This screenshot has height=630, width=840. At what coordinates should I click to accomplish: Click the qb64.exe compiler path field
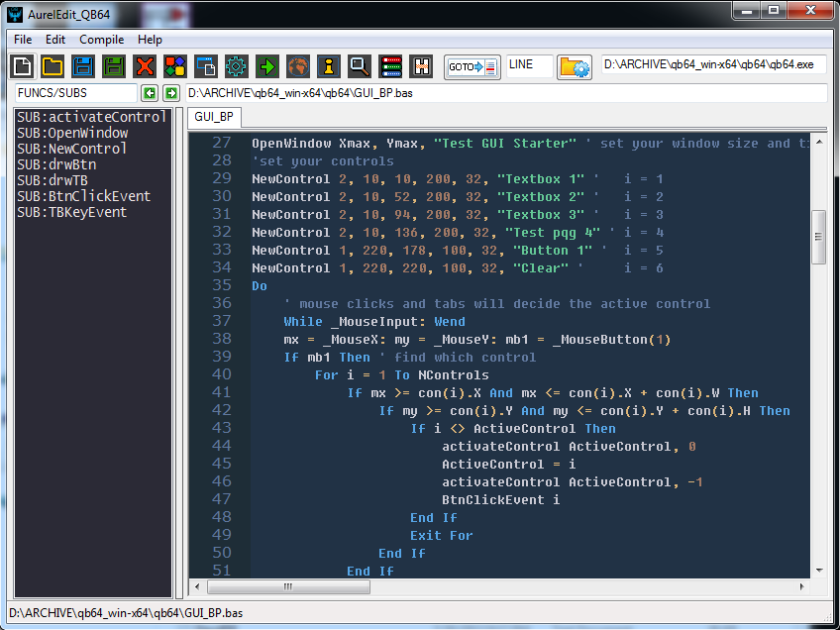(713, 64)
